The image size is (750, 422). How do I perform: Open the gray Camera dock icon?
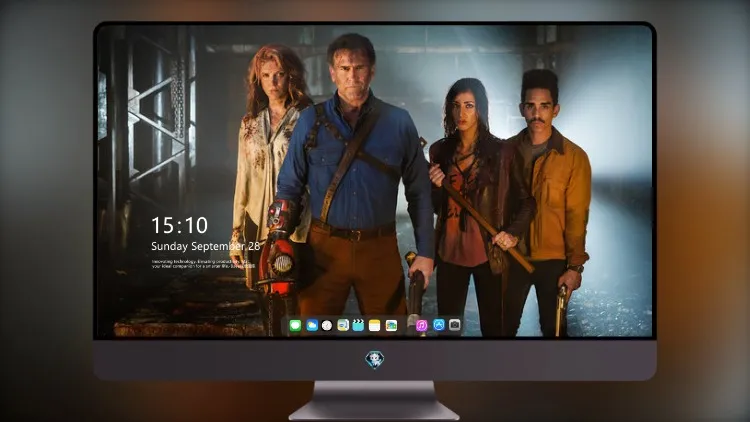click(x=455, y=325)
